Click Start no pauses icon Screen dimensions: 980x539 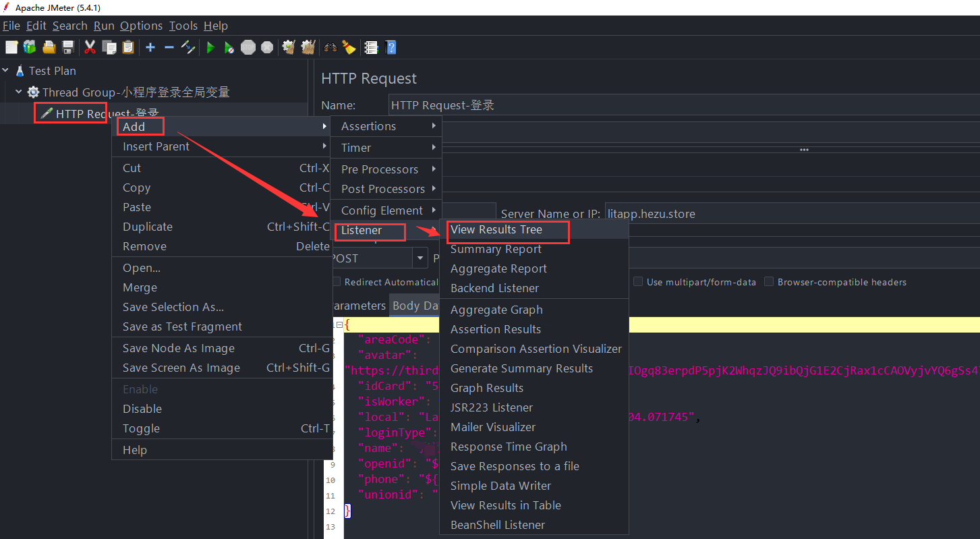(x=229, y=47)
